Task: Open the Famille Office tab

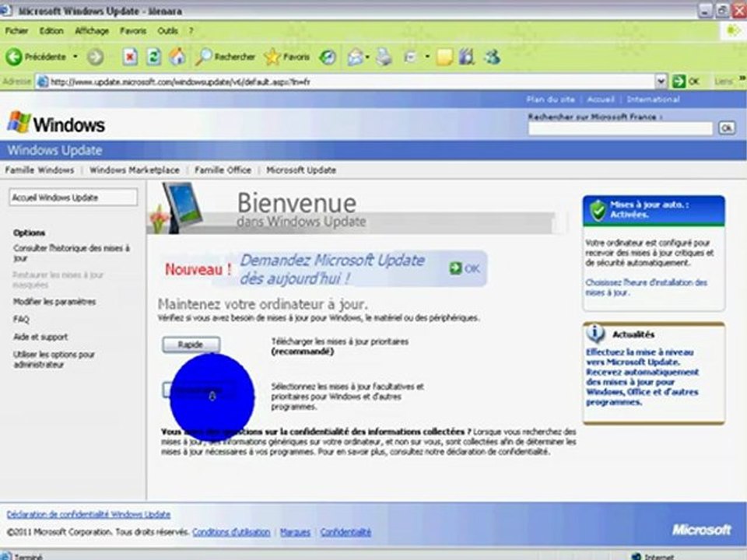Action: (223, 170)
